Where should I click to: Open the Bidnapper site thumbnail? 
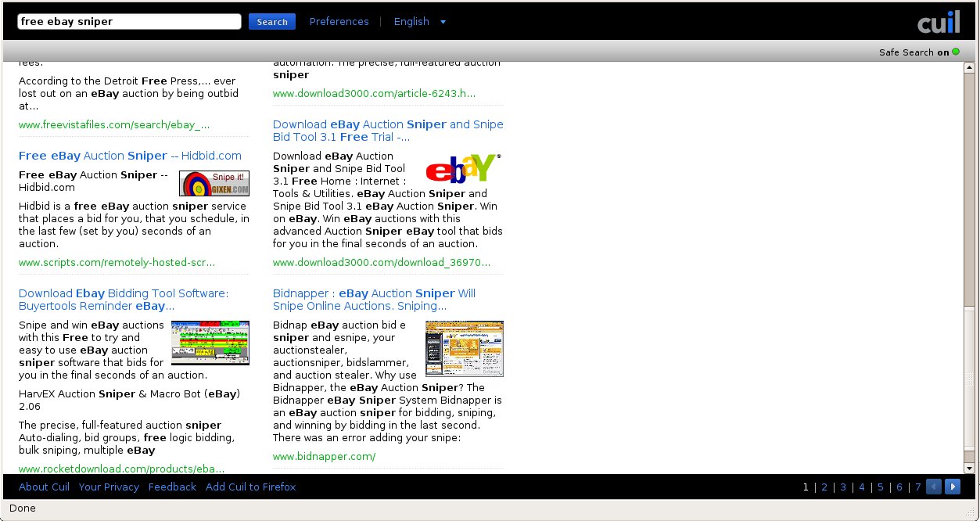point(465,348)
